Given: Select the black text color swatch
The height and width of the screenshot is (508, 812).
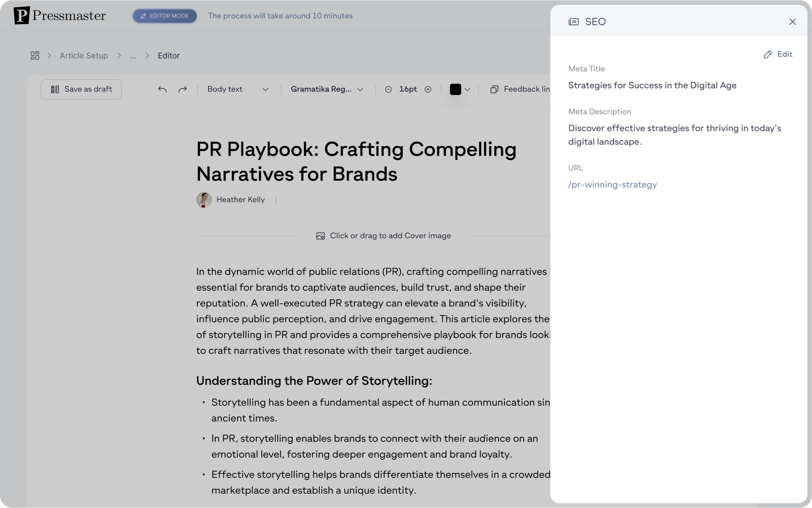Looking at the screenshot, I should tap(455, 89).
